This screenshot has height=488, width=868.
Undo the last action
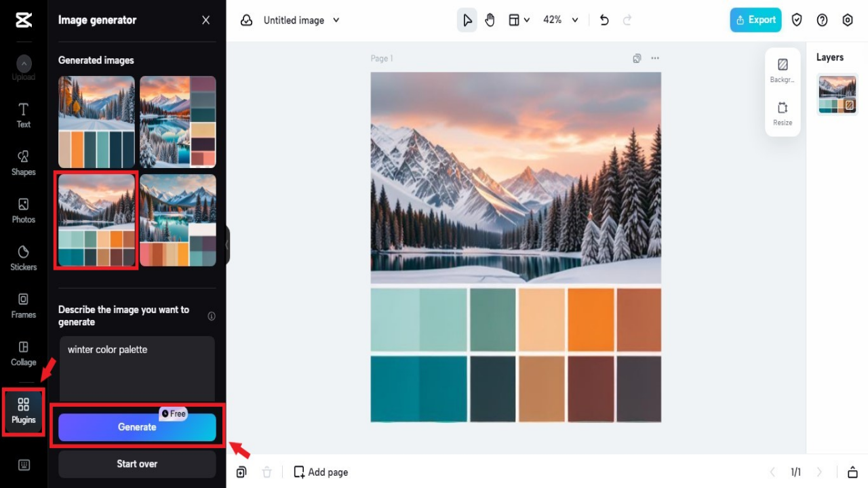[604, 20]
